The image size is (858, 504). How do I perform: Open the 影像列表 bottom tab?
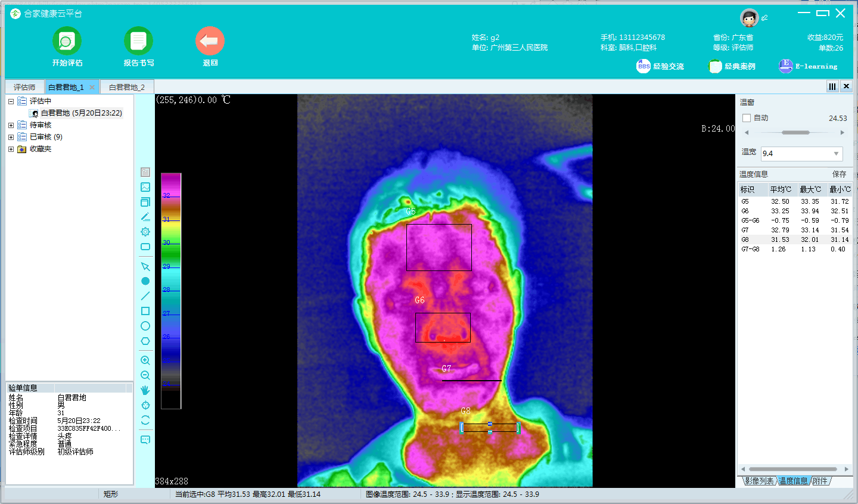[759, 481]
